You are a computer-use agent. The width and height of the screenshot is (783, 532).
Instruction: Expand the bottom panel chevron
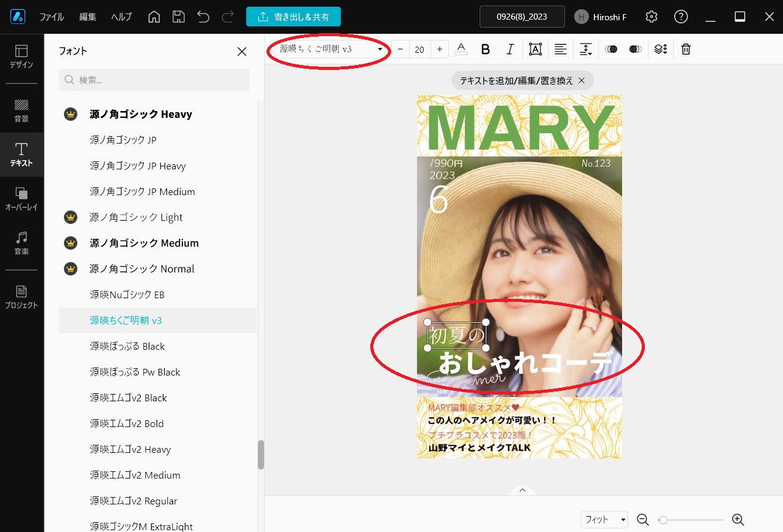point(522,490)
